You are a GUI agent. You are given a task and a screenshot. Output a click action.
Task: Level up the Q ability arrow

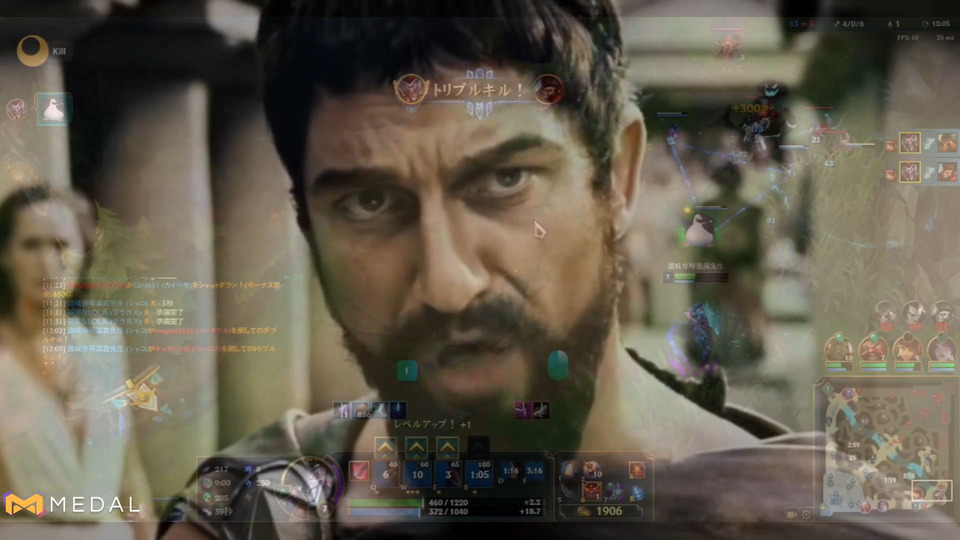(x=385, y=448)
